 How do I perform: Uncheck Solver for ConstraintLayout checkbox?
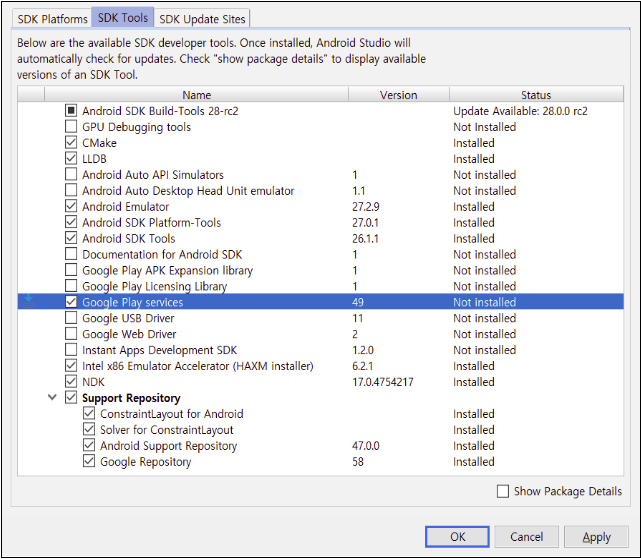tap(89, 429)
